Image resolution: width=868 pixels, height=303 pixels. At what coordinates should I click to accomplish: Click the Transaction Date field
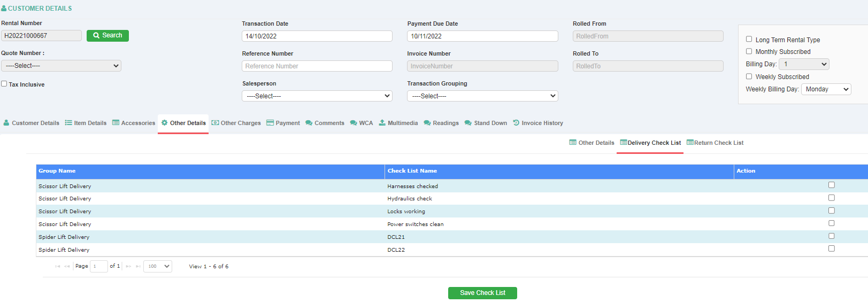pos(317,36)
